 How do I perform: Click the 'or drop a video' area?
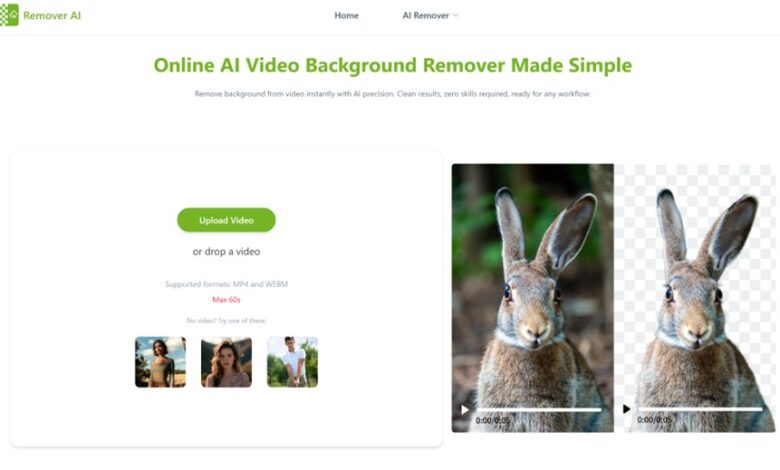point(226,252)
